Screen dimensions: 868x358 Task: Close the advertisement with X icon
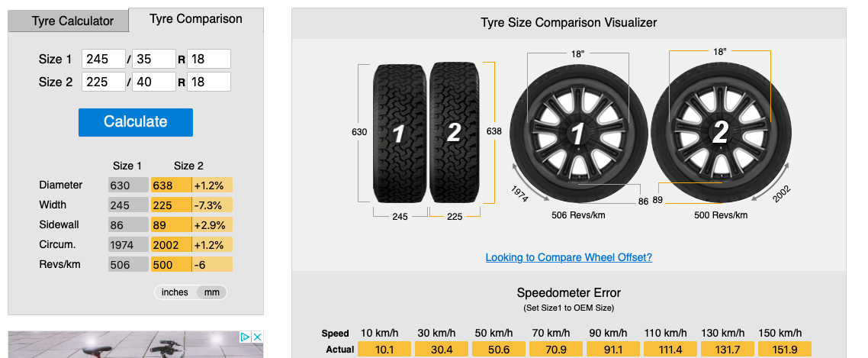coord(257,337)
